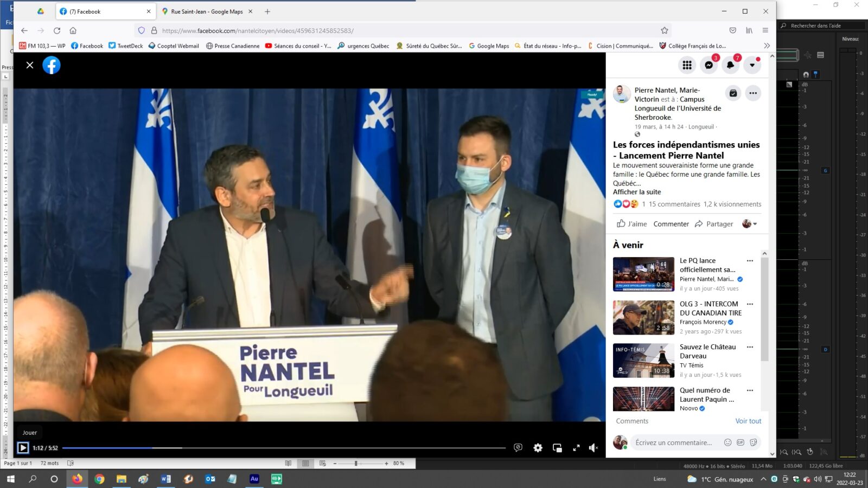
Task: Unmute the video volume
Action: 593,448
